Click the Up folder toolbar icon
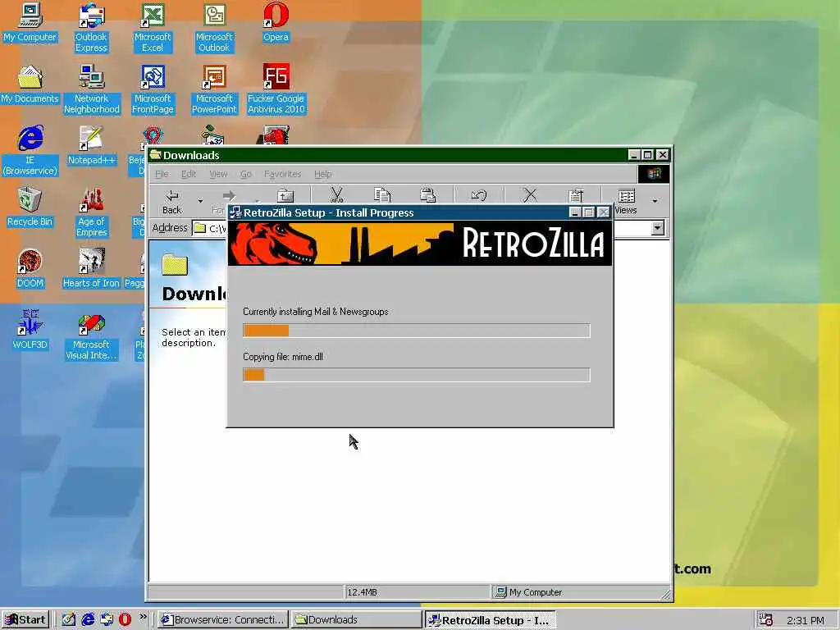 point(285,196)
